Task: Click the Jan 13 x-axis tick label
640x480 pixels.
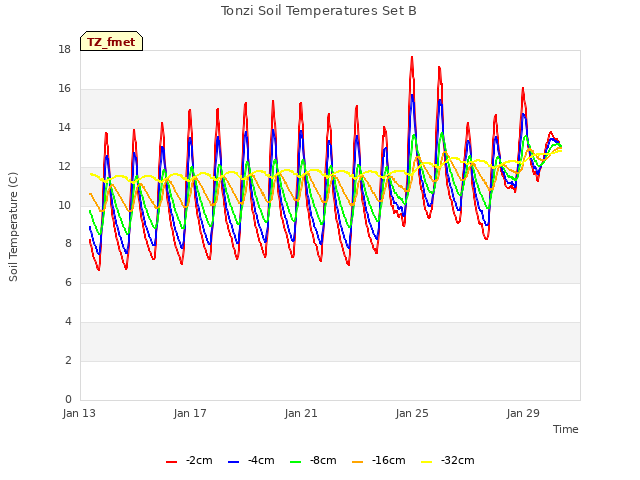Action: [79, 413]
